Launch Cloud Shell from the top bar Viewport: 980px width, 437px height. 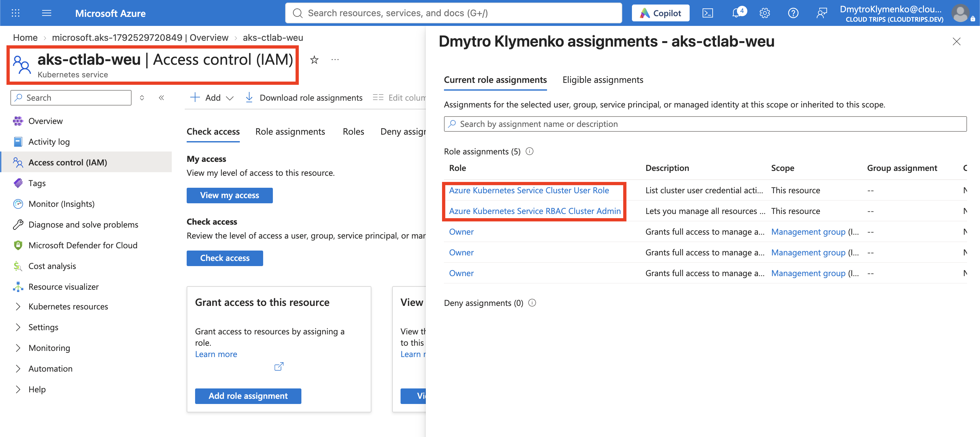707,13
